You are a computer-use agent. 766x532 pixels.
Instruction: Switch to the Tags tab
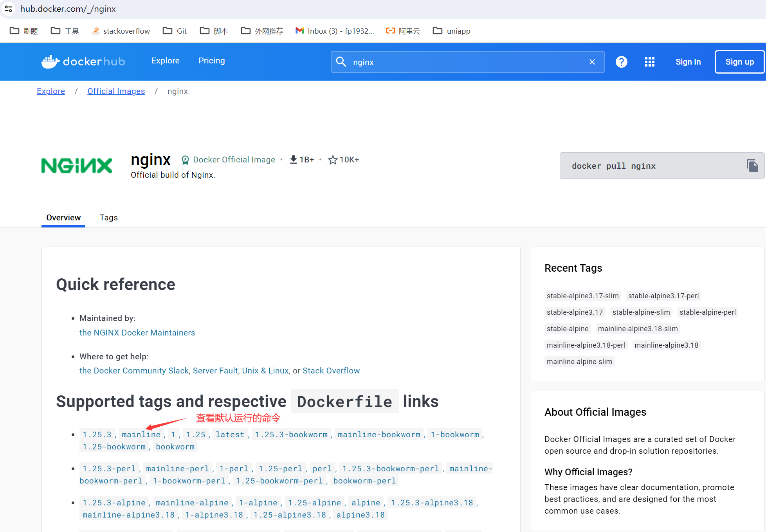(x=109, y=218)
